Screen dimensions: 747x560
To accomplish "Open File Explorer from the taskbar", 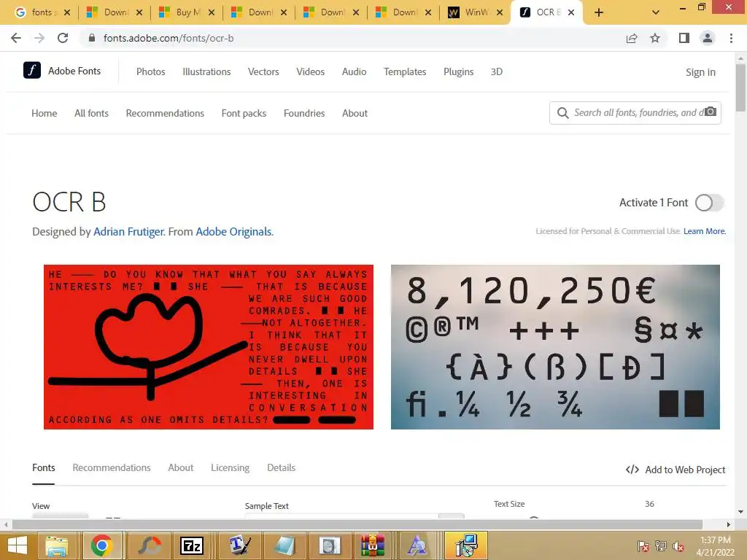I will [x=57, y=545].
